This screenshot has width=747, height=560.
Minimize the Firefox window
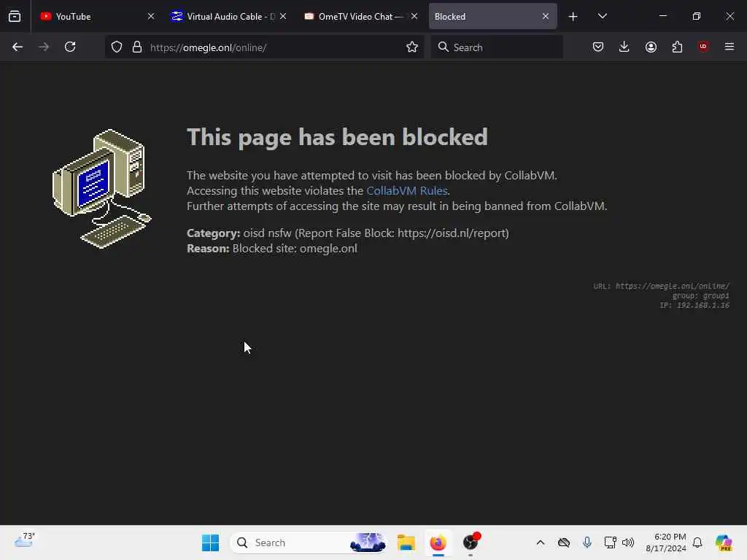(663, 16)
